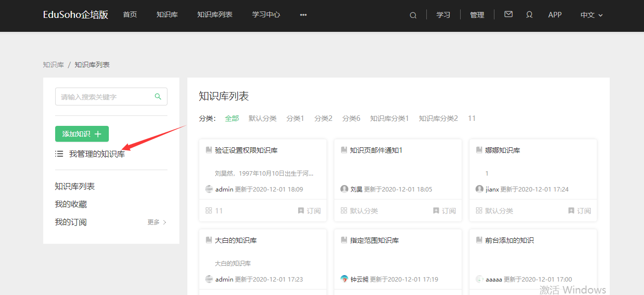This screenshot has height=295, width=644.
Task: Click the EduSoho企培版 logo
Action: tap(76, 14)
